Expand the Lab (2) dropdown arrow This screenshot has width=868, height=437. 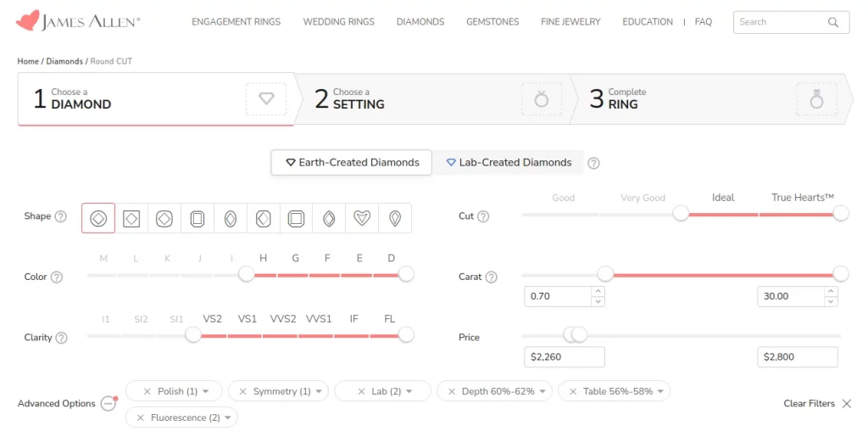pyautogui.click(x=409, y=391)
